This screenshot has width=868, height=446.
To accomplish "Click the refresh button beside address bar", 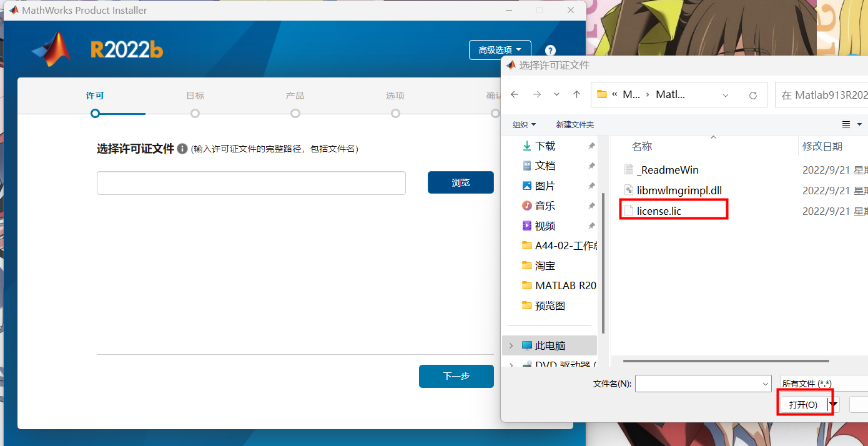I will (753, 95).
